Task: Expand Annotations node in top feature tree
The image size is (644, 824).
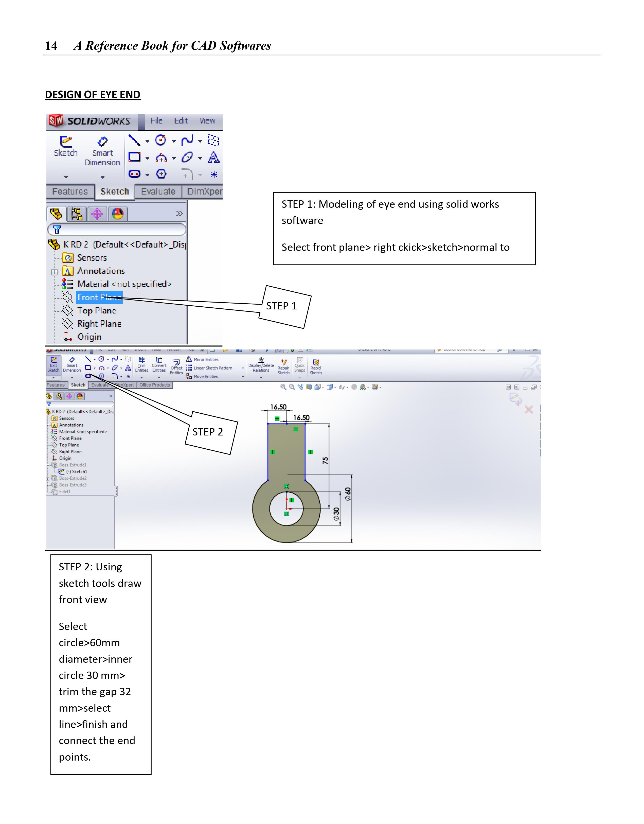Action: click(54, 272)
